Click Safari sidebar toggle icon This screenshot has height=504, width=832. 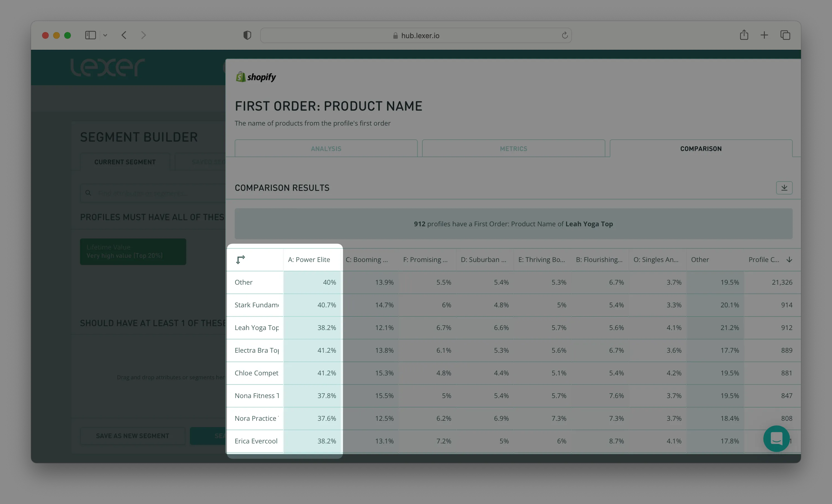point(91,35)
